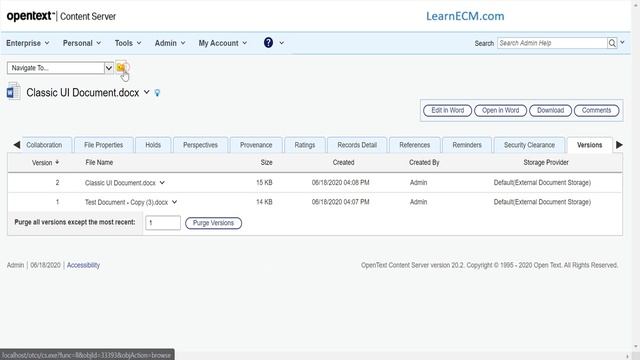Switch to the Security Clearance tab
Image resolution: width=640 pixels, height=360 pixels.
[x=529, y=145]
